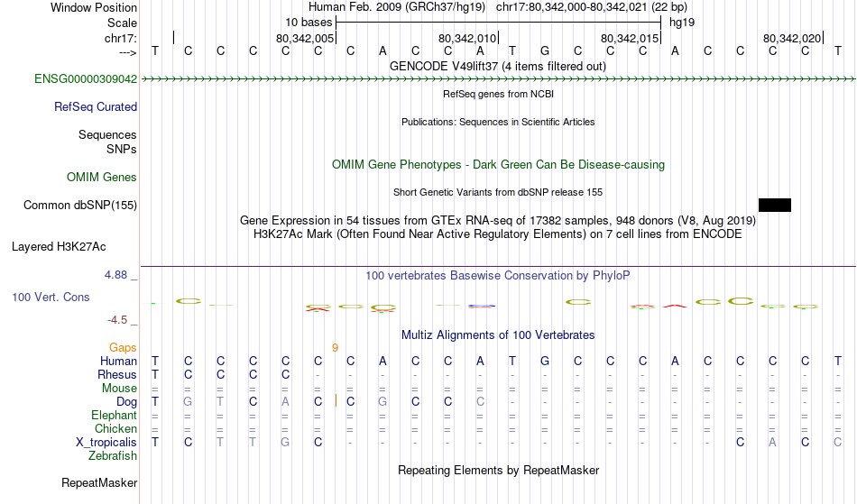Click the 80,342,010 position tick label
This screenshot has width=857, height=504.
[x=467, y=38]
